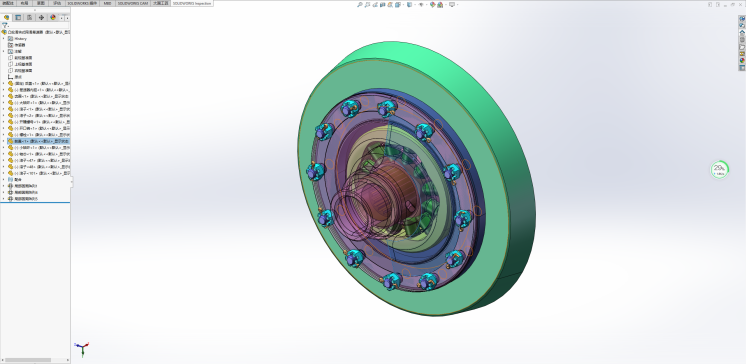Switch to the MBD tab
746x364 pixels.
click(108, 3)
